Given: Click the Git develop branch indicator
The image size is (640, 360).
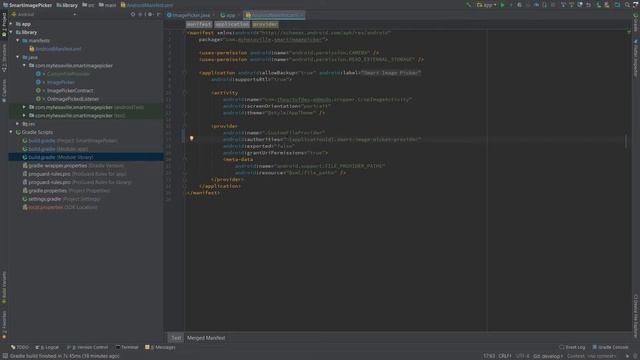Looking at the screenshot, I should 548,356.
